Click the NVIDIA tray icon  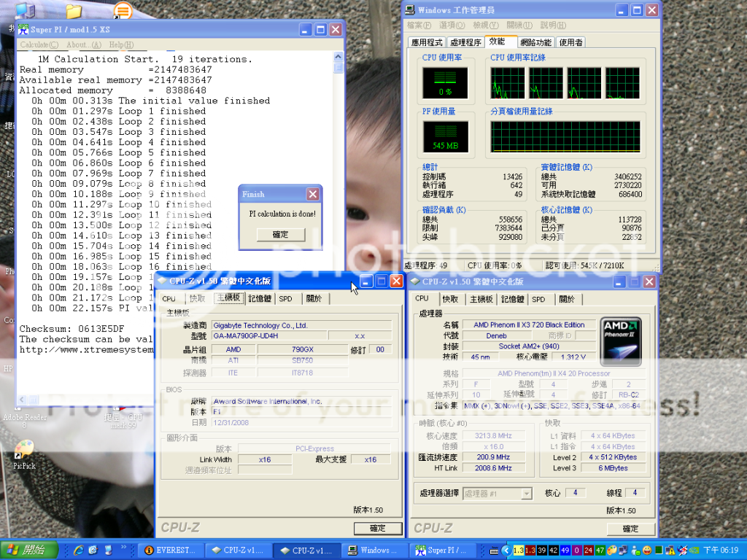(694, 551)
